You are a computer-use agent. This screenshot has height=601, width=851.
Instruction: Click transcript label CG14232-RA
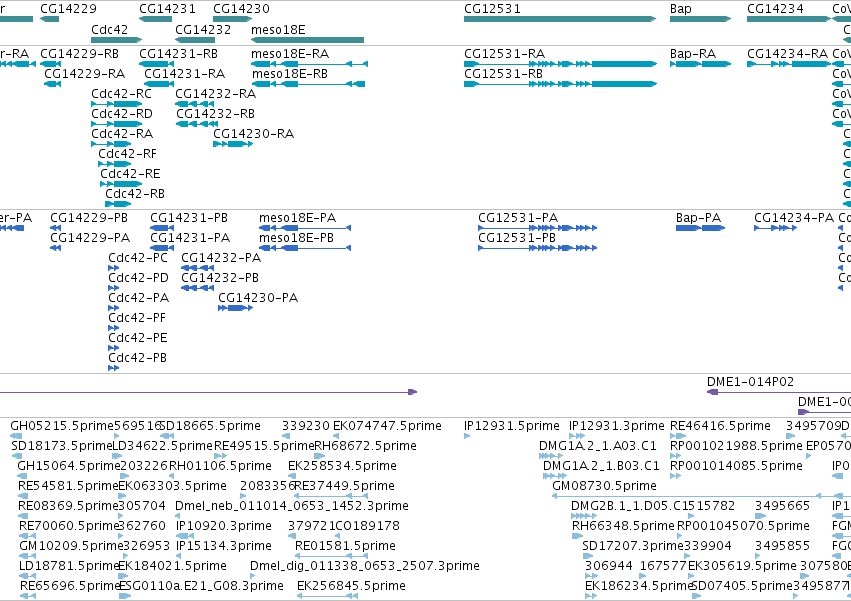[x=215, y=93]
